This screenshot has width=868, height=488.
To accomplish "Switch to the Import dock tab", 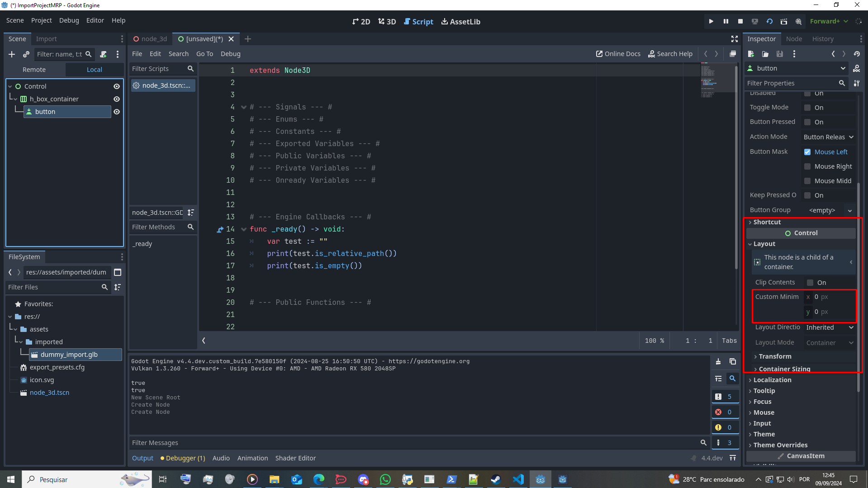I will (x=46, y=39).
